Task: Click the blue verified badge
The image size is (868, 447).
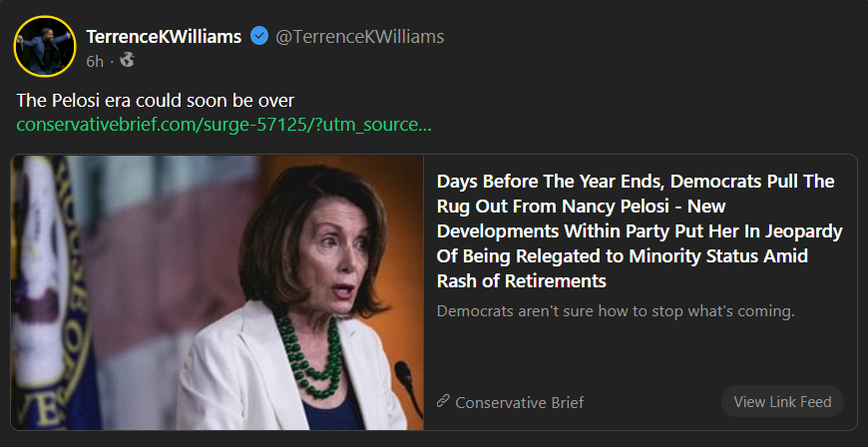Action: 259,37
